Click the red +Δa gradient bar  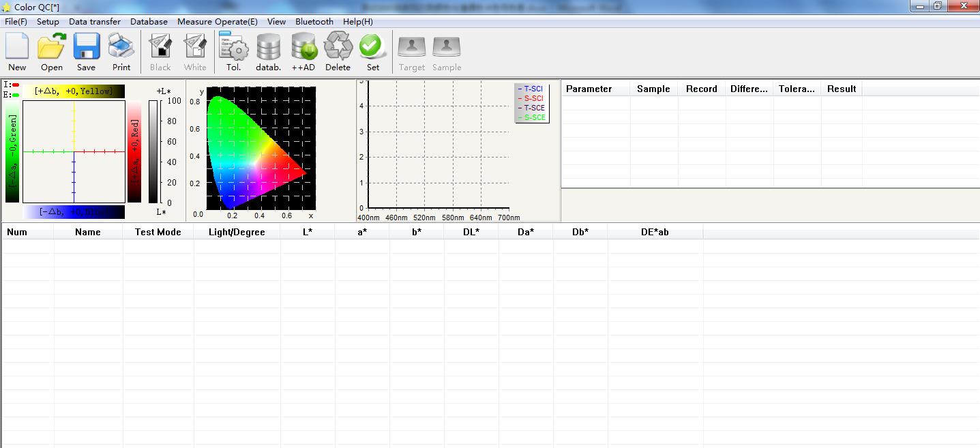click(135, 151)
